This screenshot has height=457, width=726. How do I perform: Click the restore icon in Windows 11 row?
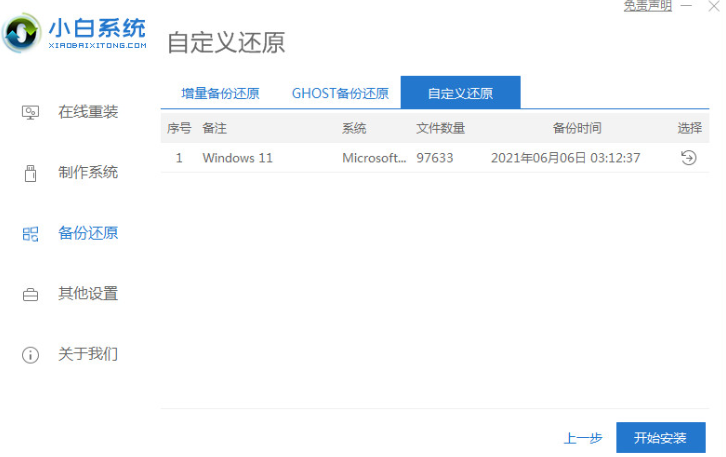[x=688, y=158]
